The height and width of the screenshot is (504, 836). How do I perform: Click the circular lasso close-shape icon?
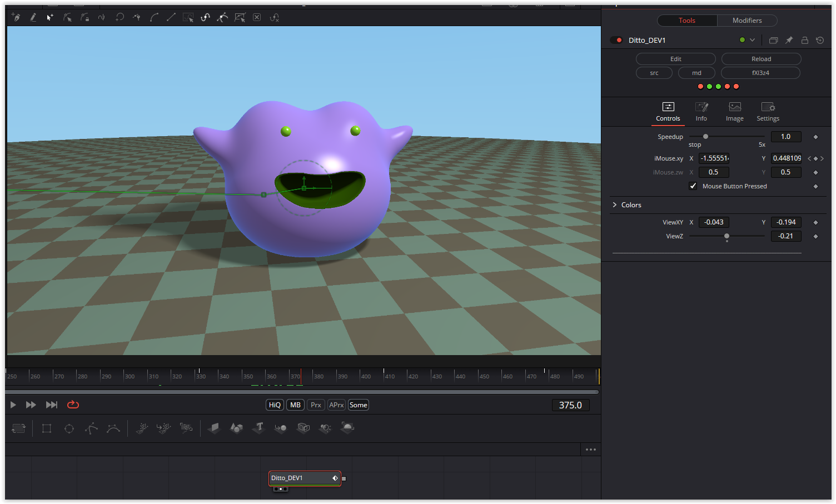(x=120, y=18)
